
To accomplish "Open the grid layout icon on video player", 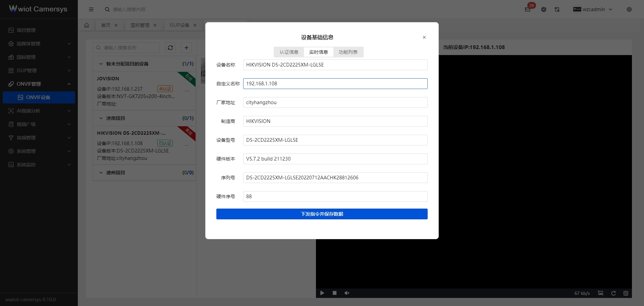I will coord(626,293).
